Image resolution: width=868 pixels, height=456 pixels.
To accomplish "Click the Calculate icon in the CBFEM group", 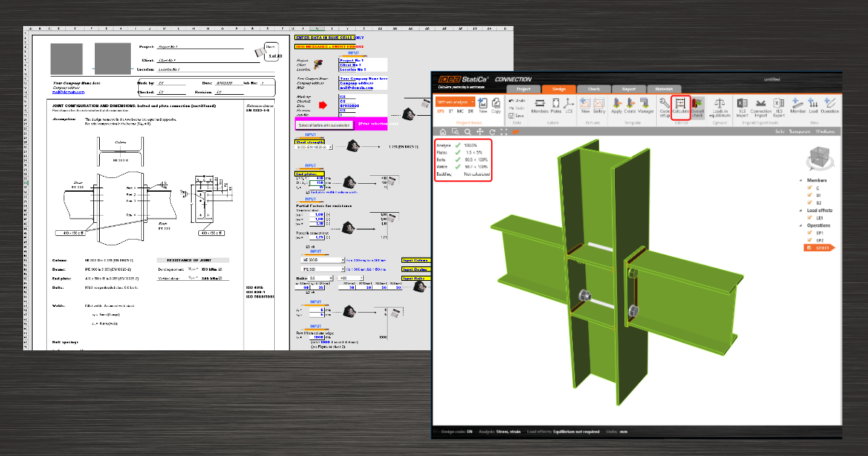I will click(681, 104).
